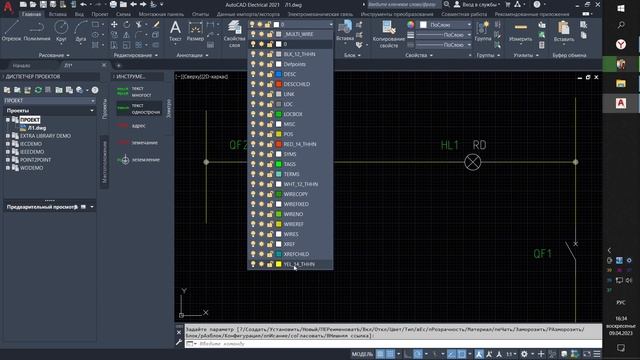Viewport: 640px width, 360px height.
Task: Select the RED_14_THHN layer entry
Action: pyautogui.click(x=290, y=144)
